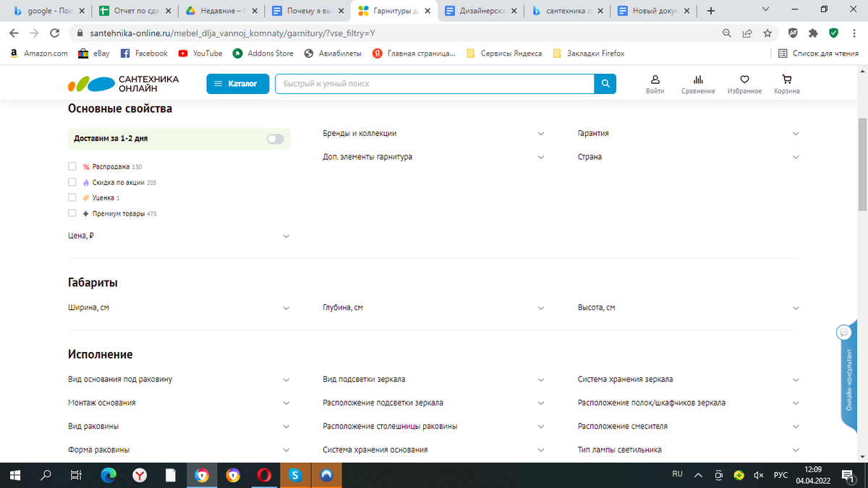This screenshot has height=488, width=868.
Task: Open Chrome three-dot menu
Action: 854,33
